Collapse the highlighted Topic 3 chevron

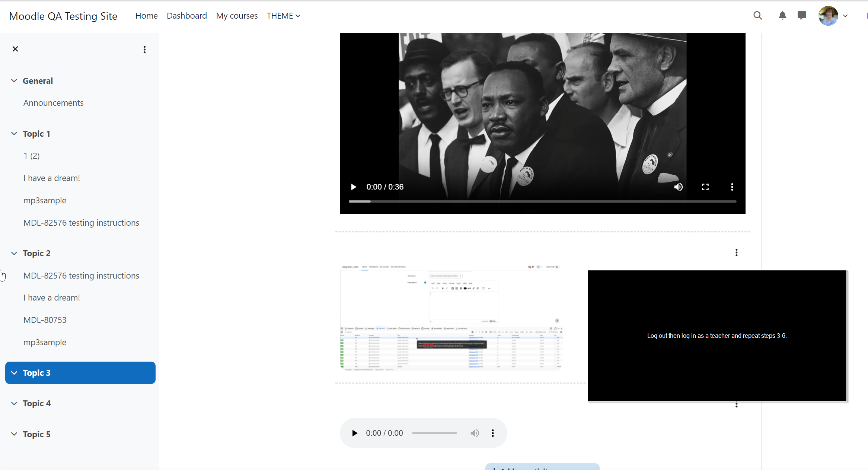14,373
